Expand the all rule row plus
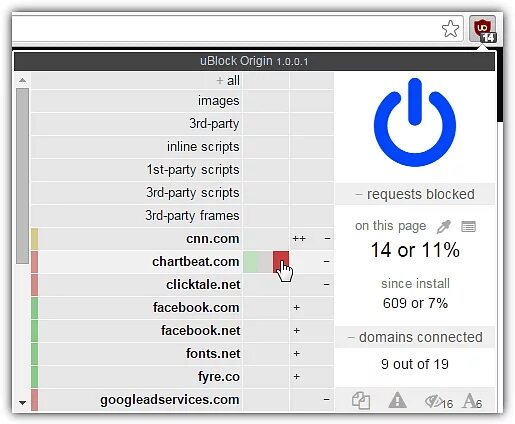Screen dimensions: 515x424 [x=220, y=81]
